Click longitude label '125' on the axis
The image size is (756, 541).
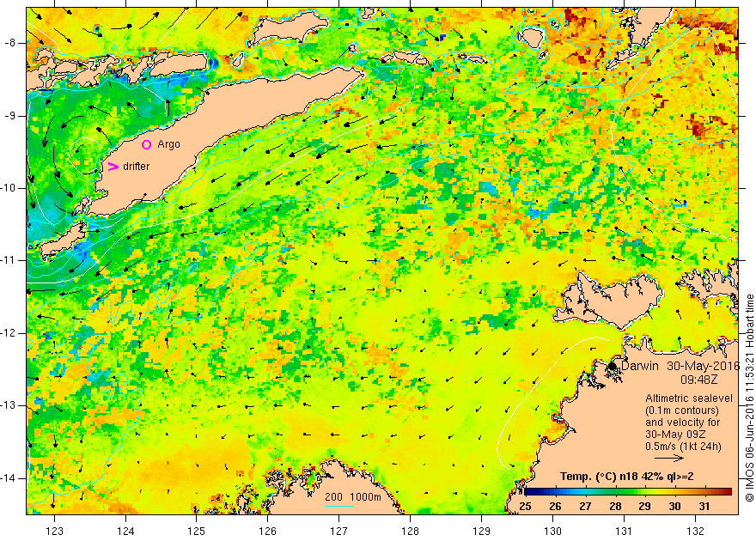(197, 531)
